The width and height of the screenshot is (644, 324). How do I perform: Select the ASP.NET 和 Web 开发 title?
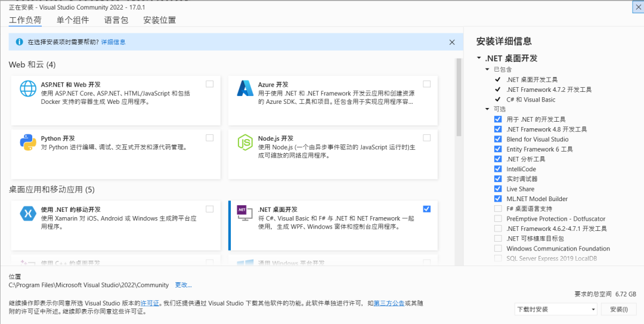point(70,84)
